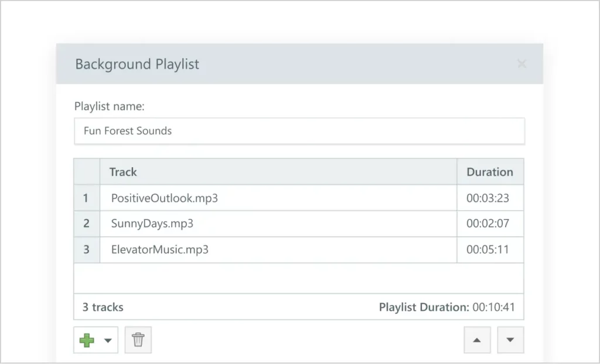This screenshot has width=600, height=364.
Task: Open the dropdown arrow beside the plus icon
Action: coord(108,341)
